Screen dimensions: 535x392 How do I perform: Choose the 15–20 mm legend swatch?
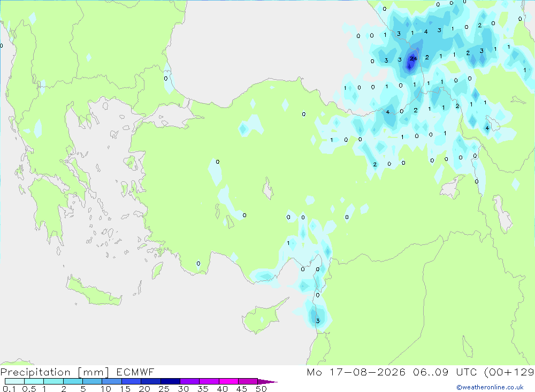pos(132,381)
